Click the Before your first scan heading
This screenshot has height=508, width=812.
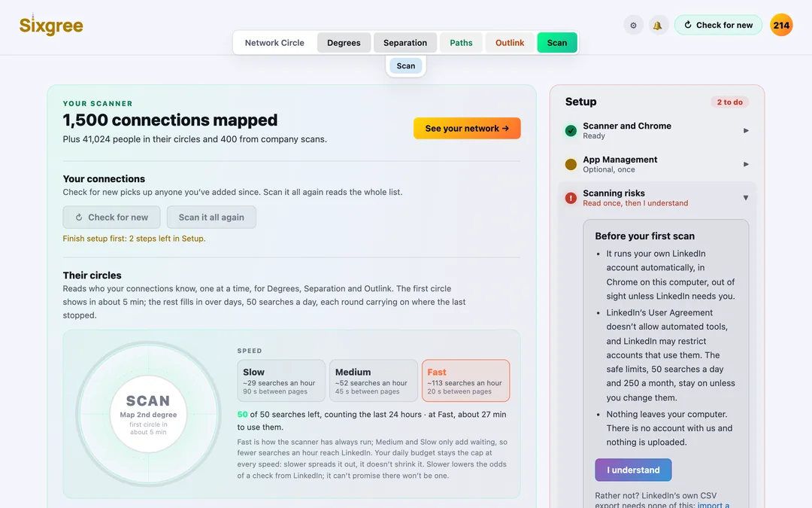point(645,236)
